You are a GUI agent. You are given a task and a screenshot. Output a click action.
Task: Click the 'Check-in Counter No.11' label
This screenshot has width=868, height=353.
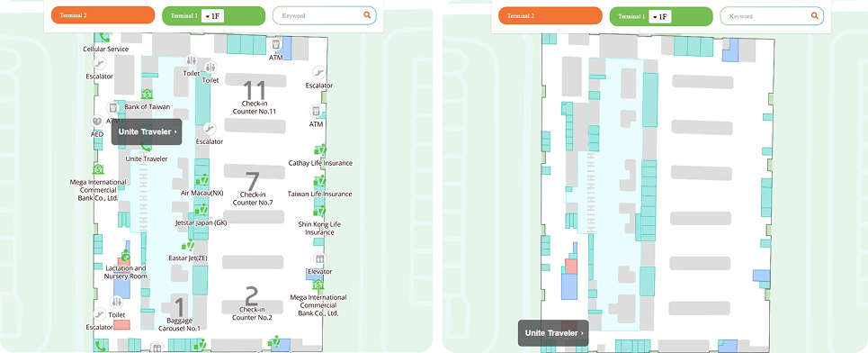coord(255,107)
